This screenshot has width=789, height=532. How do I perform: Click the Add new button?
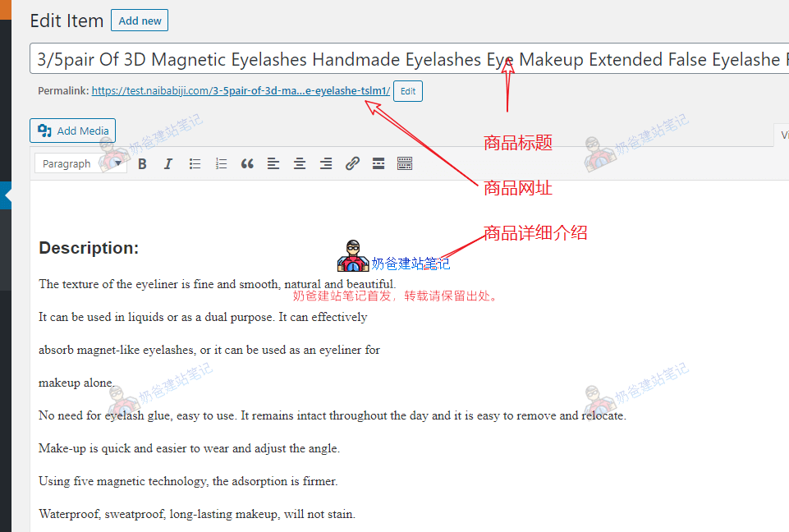[x=140, y=21]
